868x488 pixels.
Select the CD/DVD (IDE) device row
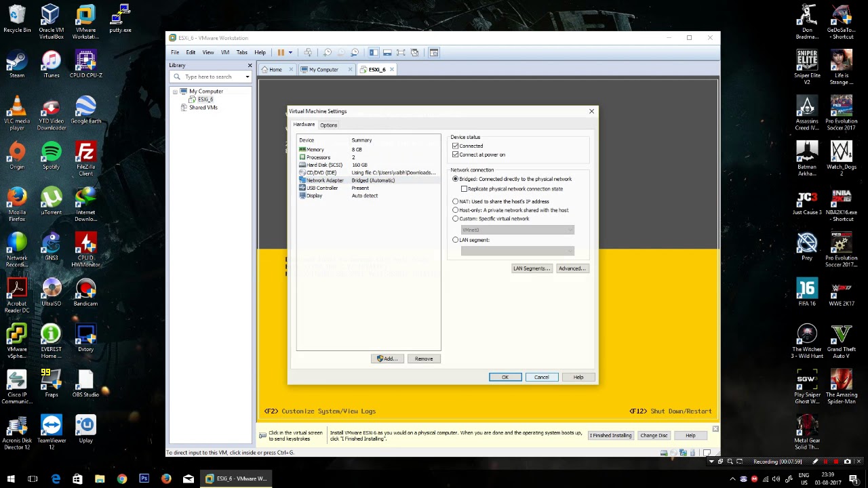(368, 173)
